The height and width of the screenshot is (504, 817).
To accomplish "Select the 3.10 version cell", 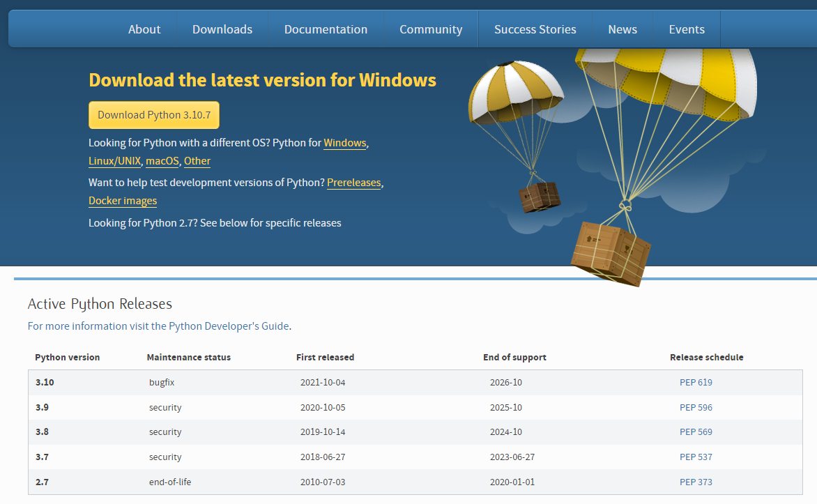I will pyautogui.click(x=45, y=382).
